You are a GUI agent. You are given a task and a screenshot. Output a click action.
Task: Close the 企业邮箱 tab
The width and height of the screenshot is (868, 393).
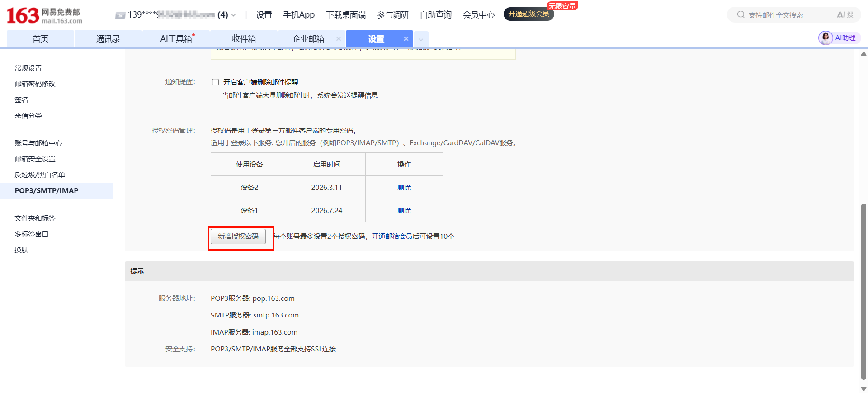338,39
